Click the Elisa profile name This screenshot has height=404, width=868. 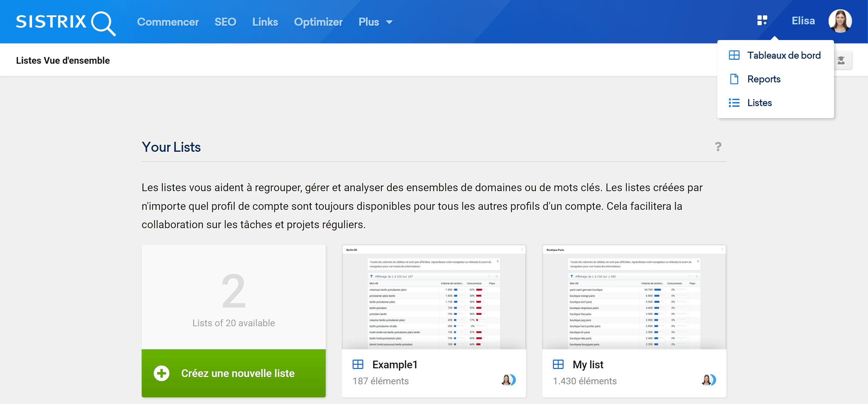tap(803, 21)
